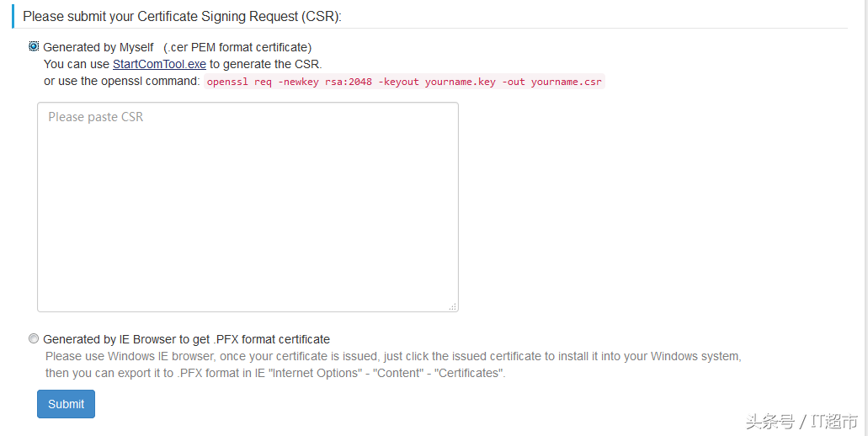868x436 pixels.
Task: Click the "or use the openssl command:" text
Action: pyautogui.click(x=122, y=81)
